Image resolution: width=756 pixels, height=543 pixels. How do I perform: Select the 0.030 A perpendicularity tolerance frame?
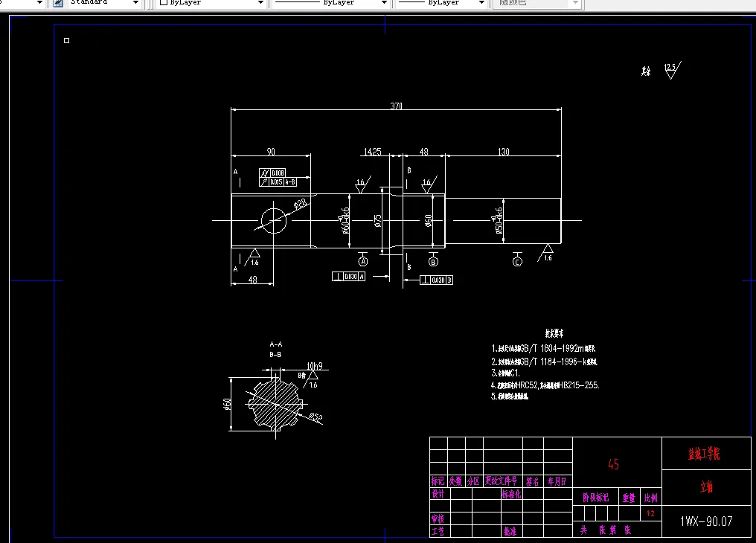pos(348,276)
